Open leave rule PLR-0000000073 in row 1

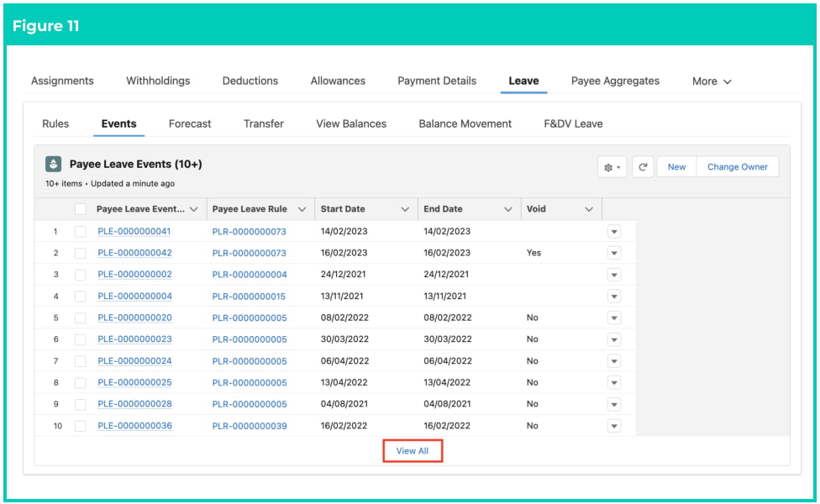coord(249,232)
